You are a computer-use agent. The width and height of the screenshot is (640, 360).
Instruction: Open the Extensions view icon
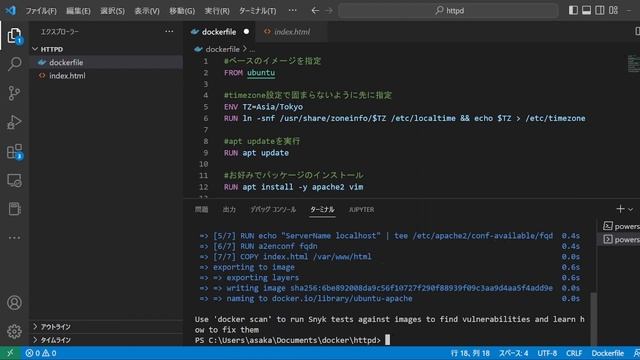click(14, 151)
